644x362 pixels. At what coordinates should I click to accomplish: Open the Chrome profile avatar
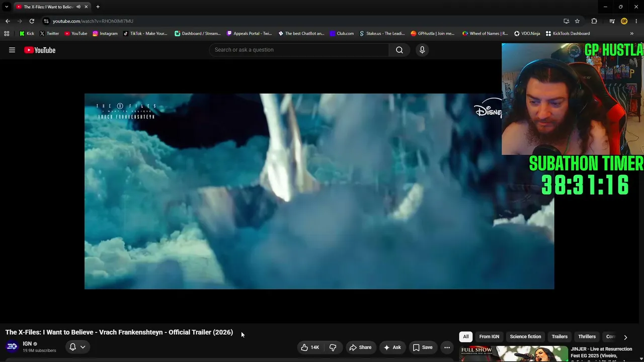click(x=624, y=21)
